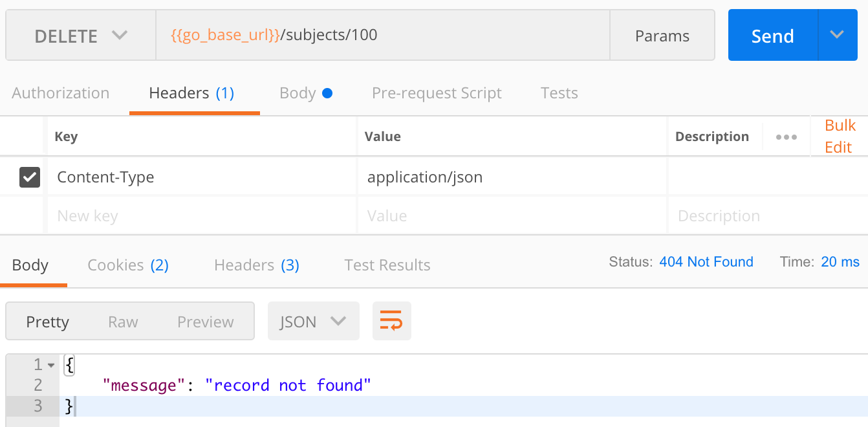
Task: View the response Cookies tab
Action: point(128,265)
